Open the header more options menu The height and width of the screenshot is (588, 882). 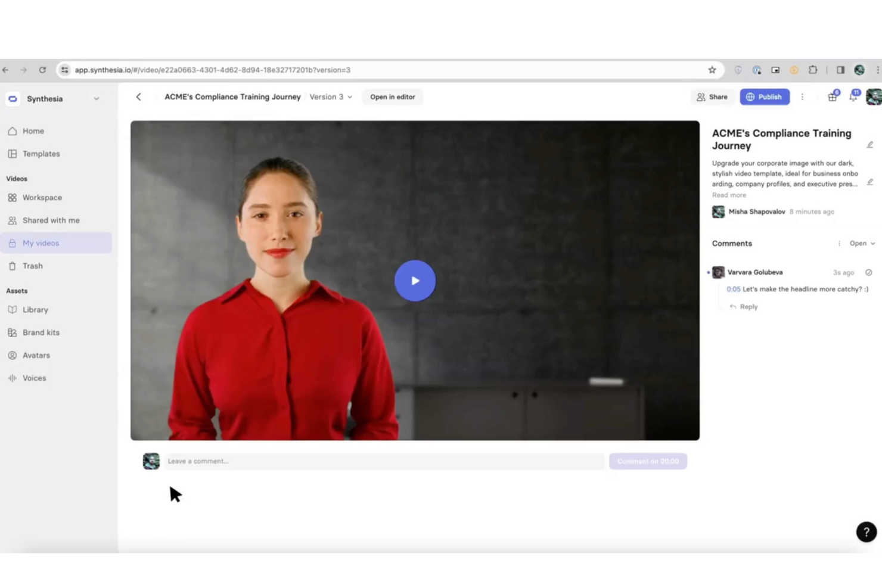pos(802,97)
